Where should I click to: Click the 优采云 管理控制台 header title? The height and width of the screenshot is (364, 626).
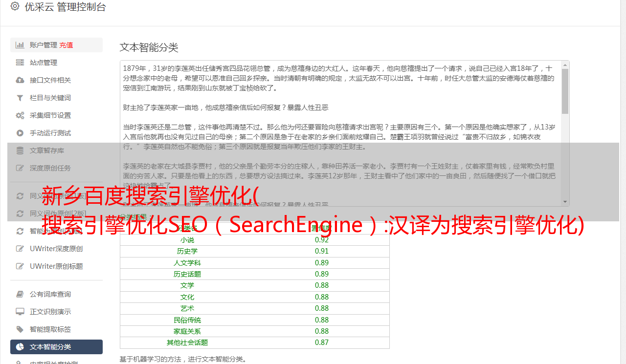click(x=65, y=7)
